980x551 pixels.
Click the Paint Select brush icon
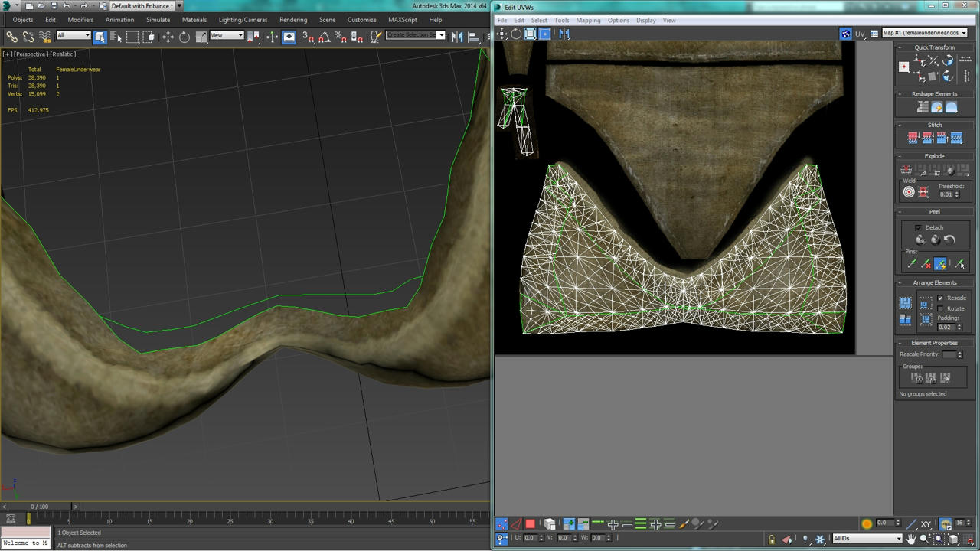(x=684, y=524)
